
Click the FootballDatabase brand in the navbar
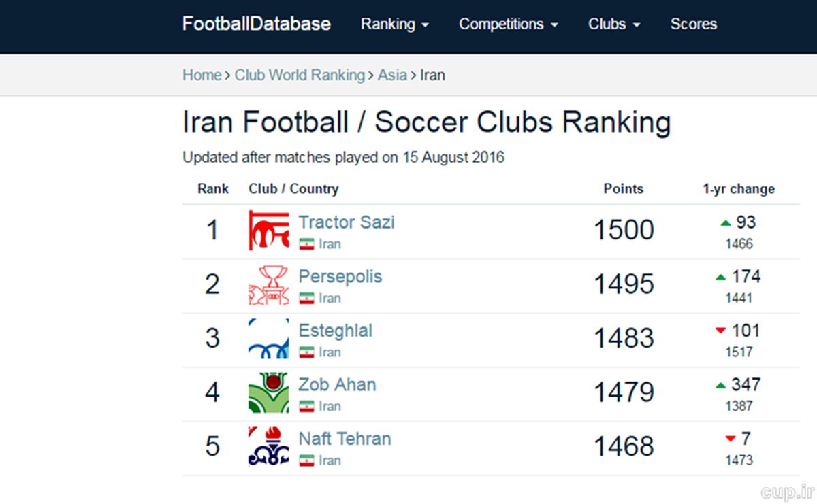coord(255,24)
